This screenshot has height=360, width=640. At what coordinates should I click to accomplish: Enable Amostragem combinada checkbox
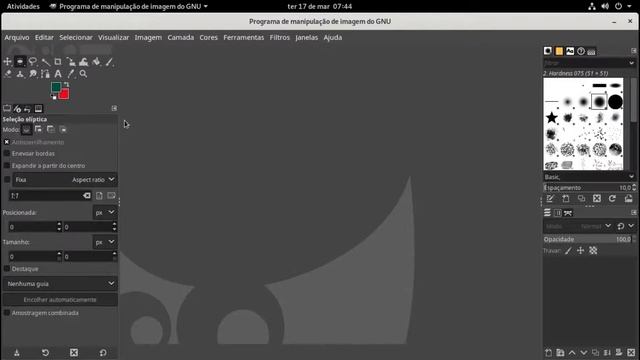point(7,313)
